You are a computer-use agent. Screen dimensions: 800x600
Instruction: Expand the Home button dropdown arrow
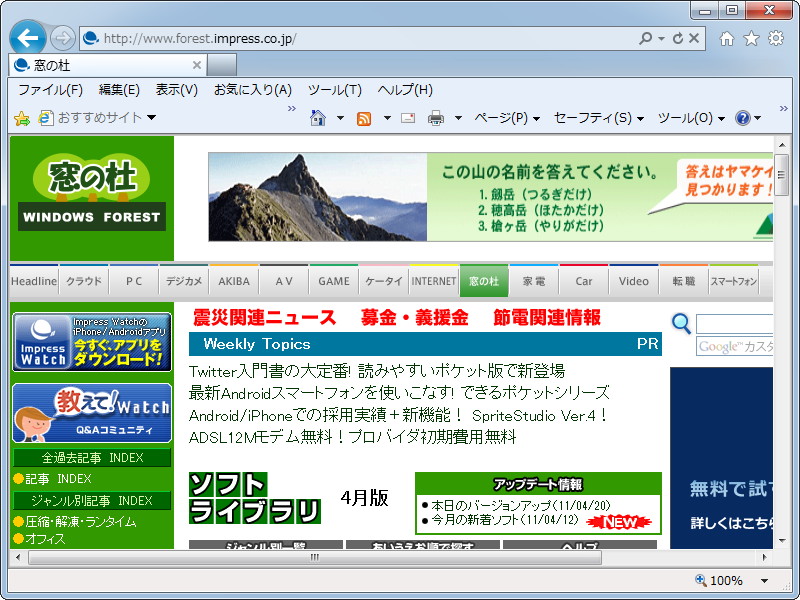pyautogui.click(x=340, y=118)
